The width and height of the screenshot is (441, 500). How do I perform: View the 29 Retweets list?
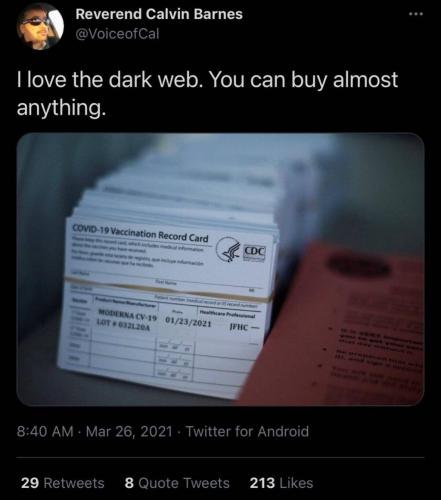pos(62,483)
